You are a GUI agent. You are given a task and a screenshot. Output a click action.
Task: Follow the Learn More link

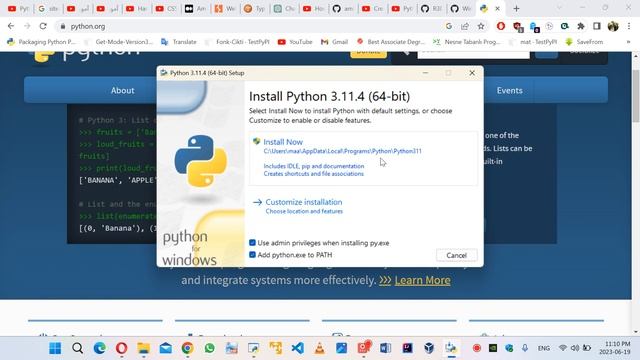[x=422, y=280]
